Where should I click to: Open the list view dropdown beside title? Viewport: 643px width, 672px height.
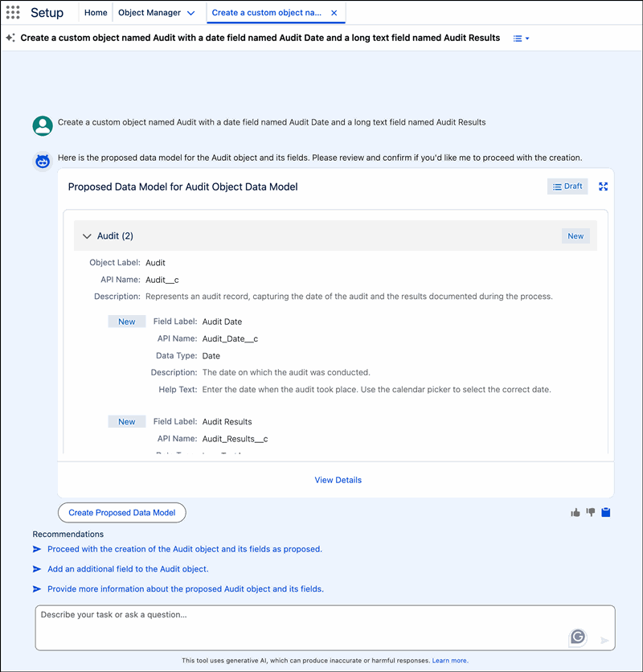522,39
